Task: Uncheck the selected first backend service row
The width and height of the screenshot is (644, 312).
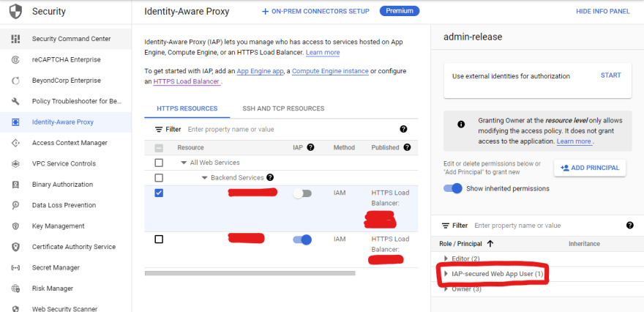Action: (x=159, y=193)
